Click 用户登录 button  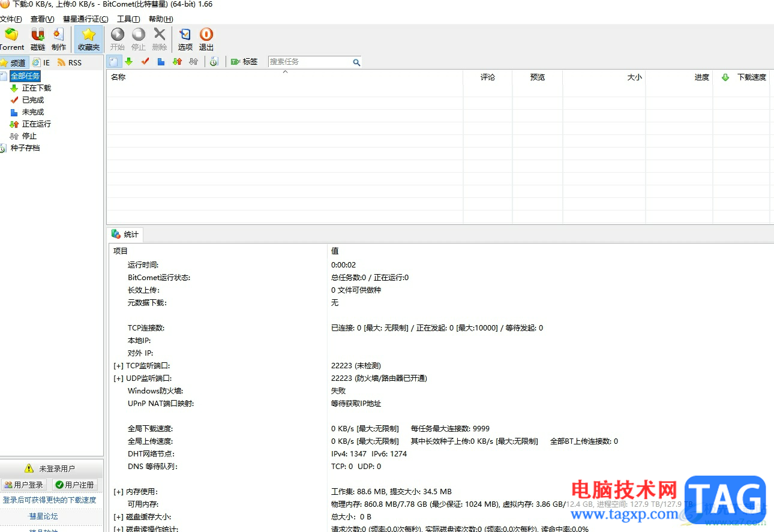24,485
